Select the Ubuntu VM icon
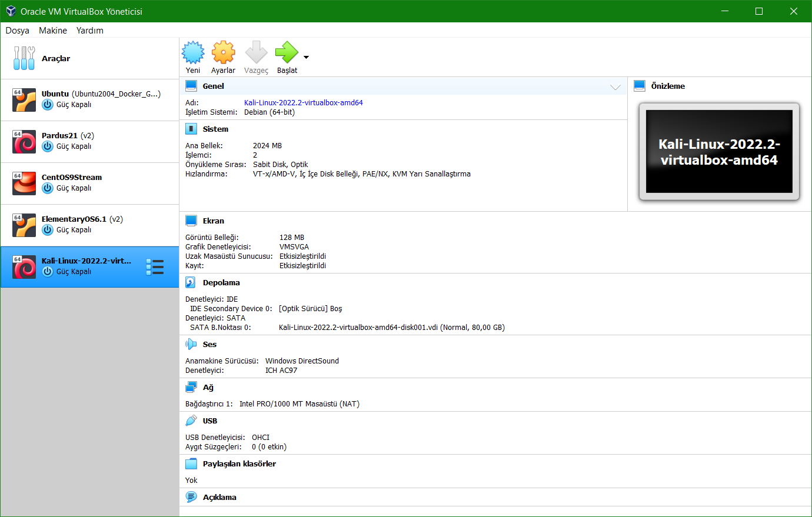 24,100
